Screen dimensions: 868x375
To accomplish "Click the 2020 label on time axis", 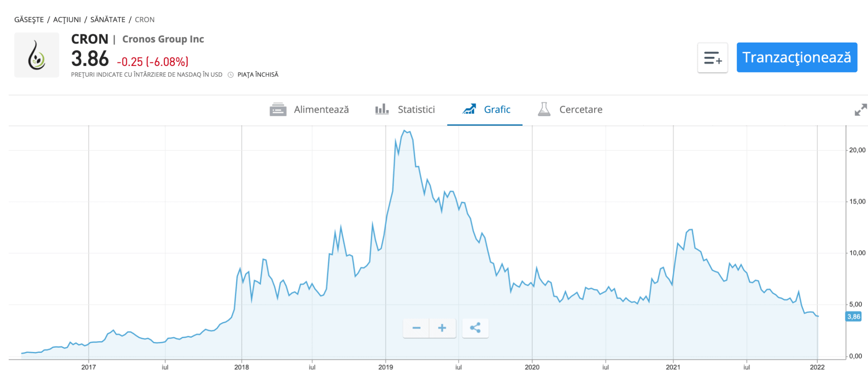I will [x=532, y=367].
